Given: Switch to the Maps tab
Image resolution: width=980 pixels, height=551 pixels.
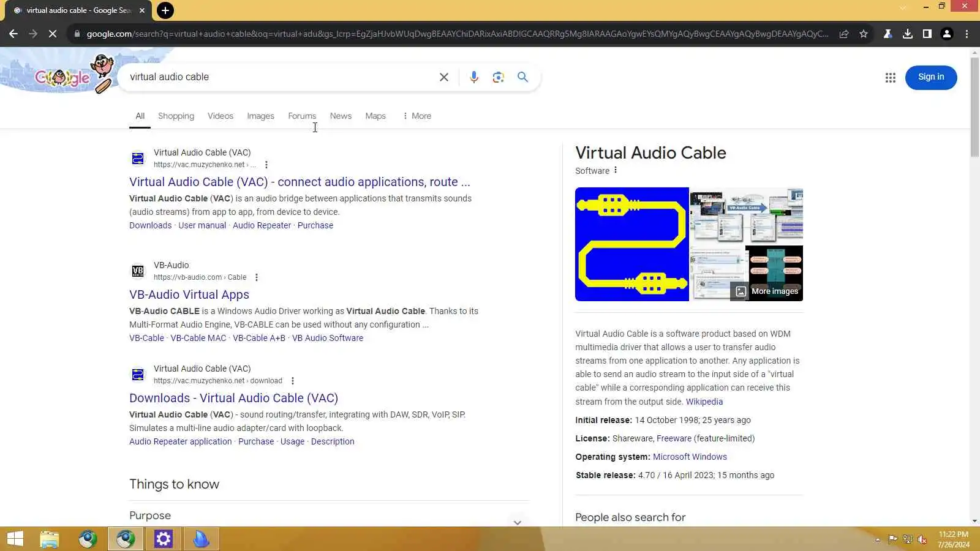Looking at the screenshot, I should click(375, 116).
